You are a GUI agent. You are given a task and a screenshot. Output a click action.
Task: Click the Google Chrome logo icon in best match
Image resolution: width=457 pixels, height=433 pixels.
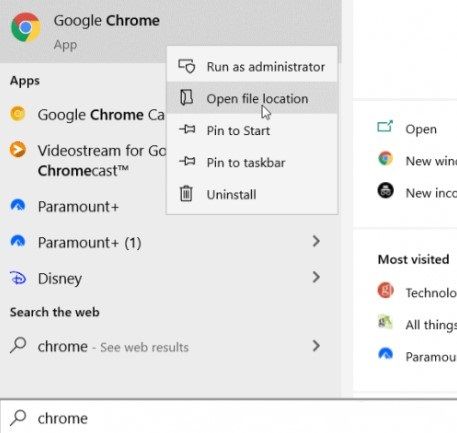tap(26, 27)
